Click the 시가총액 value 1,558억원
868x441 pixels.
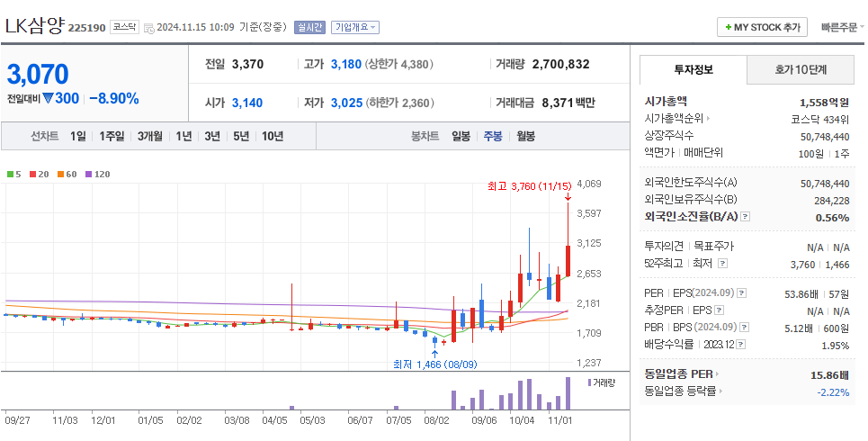pyautogui.click(x=824, y=103)
